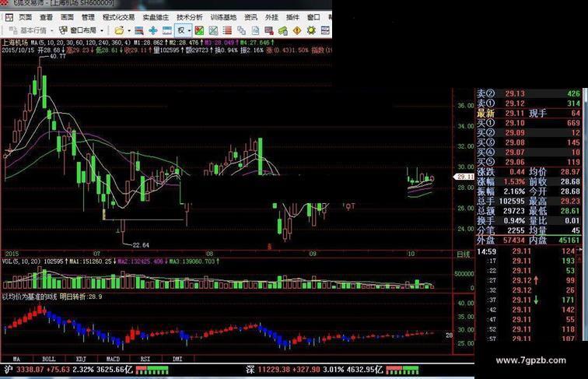Screen dimensions: 588x379
Task: Click the blue four-arrow move icon
Action: 153,30
